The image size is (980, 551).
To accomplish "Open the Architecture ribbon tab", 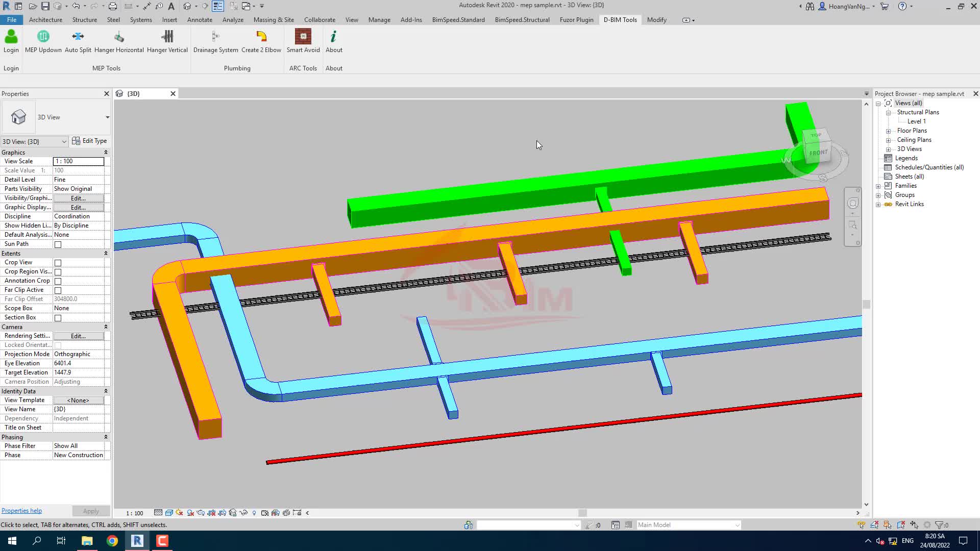I will click(x=45, y=20).
